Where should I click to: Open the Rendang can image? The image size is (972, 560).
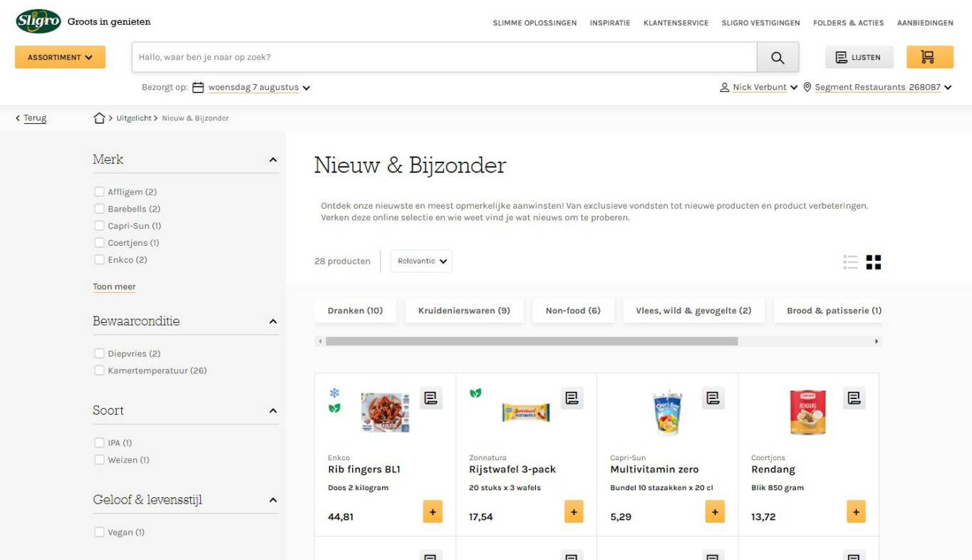pos(808,413)
